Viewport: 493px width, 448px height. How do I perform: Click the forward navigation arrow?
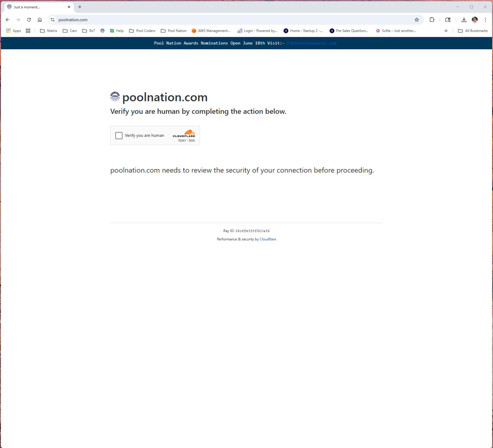click(x=18, y=20)
